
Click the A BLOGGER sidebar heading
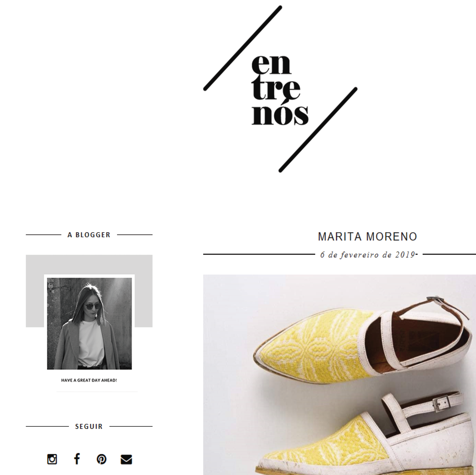(x=89, y=235)
